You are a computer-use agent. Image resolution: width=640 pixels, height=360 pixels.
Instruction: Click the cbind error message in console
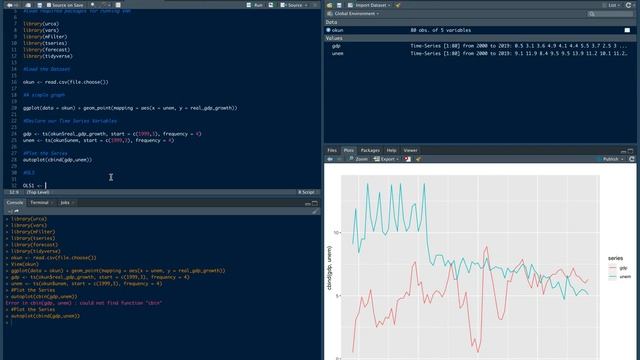[x=84, y=303]
